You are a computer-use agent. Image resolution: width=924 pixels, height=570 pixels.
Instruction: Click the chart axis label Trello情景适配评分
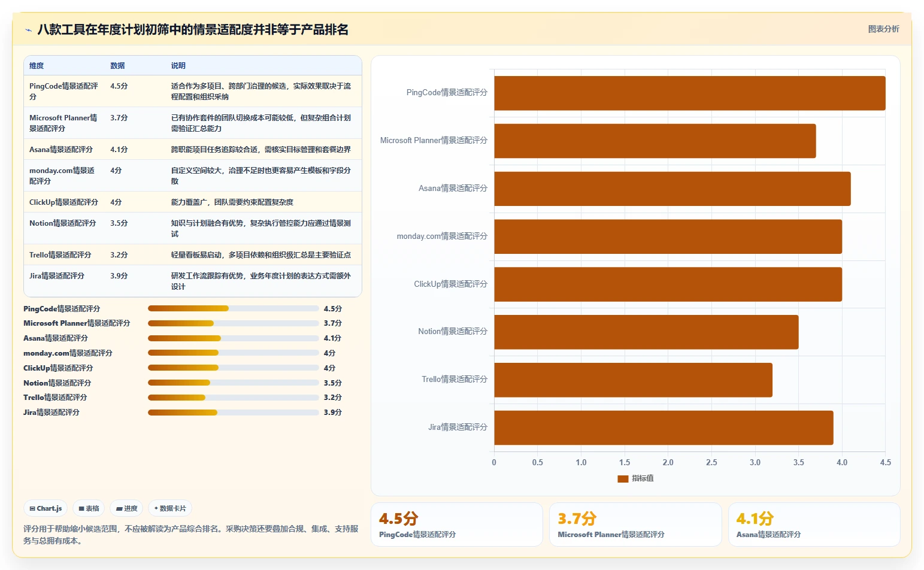(x=455, y=380)
